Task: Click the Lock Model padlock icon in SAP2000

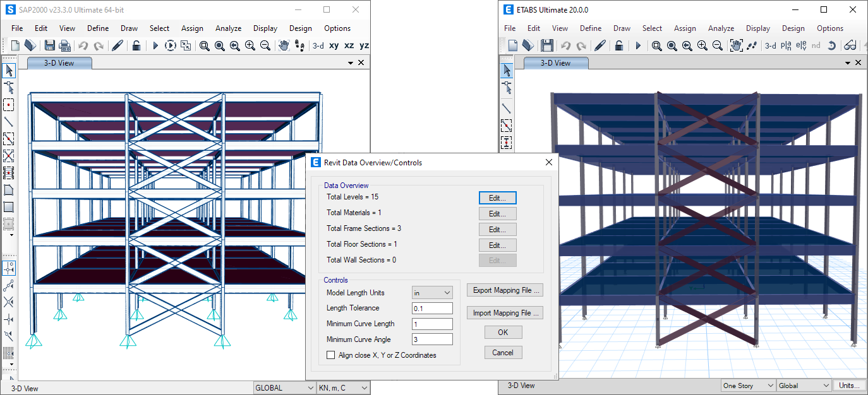Action: tap(137, 45)
